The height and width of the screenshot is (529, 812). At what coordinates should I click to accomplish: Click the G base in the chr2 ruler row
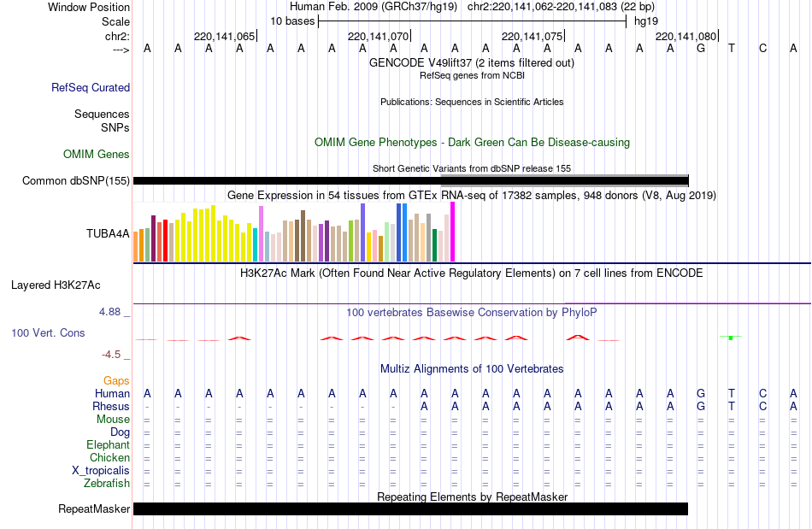(701, 49)
